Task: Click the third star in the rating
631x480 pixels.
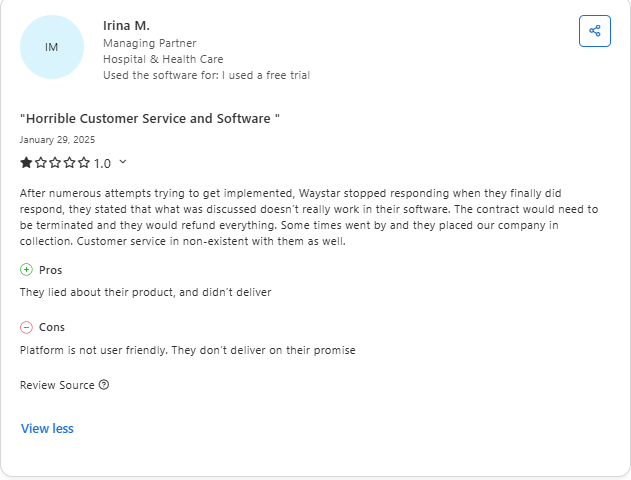Action: pyautogui.click(x=55, y=162)
